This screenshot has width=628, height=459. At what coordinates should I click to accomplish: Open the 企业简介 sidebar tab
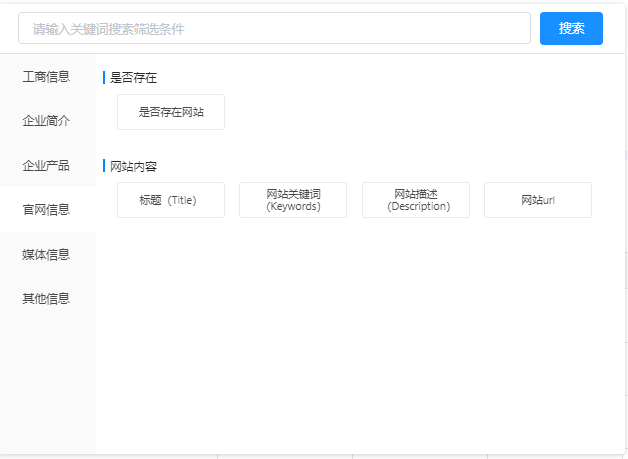(x=46, y=121)
